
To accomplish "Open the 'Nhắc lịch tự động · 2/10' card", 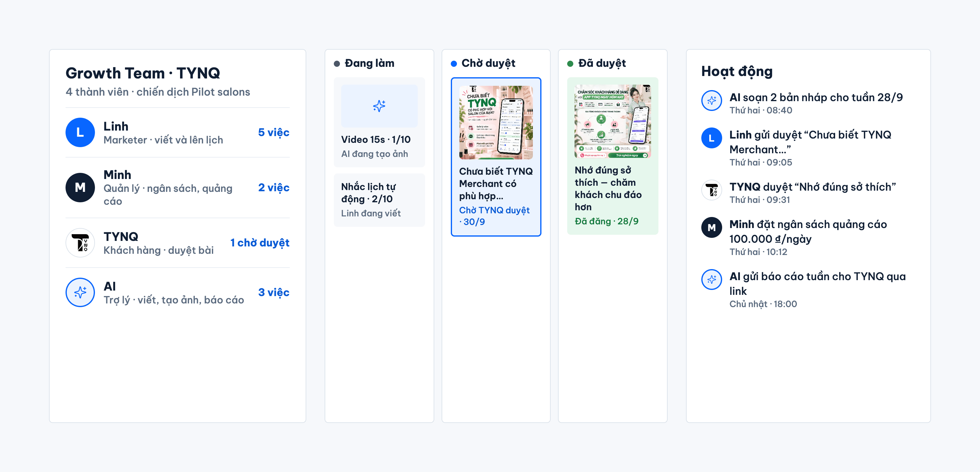I will (x=379, y=200).
